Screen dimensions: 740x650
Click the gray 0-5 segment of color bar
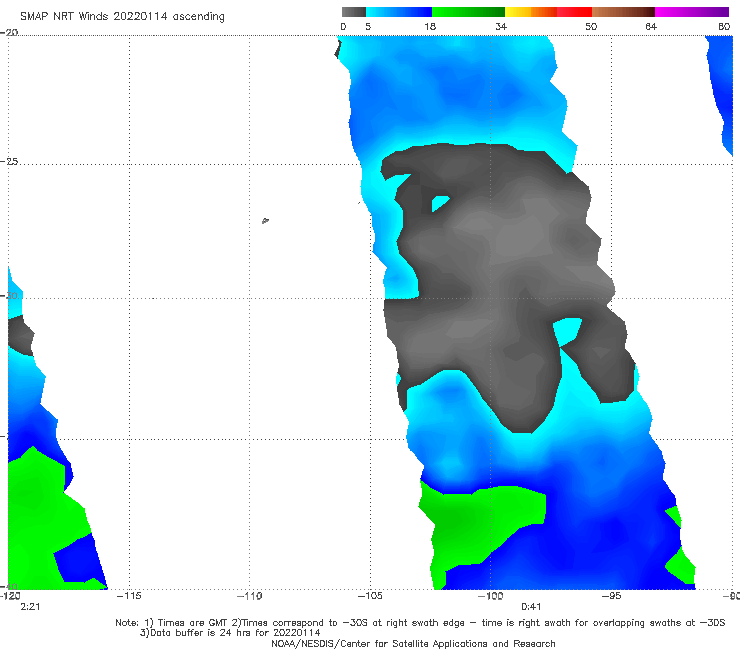click(x=353, y=12)
